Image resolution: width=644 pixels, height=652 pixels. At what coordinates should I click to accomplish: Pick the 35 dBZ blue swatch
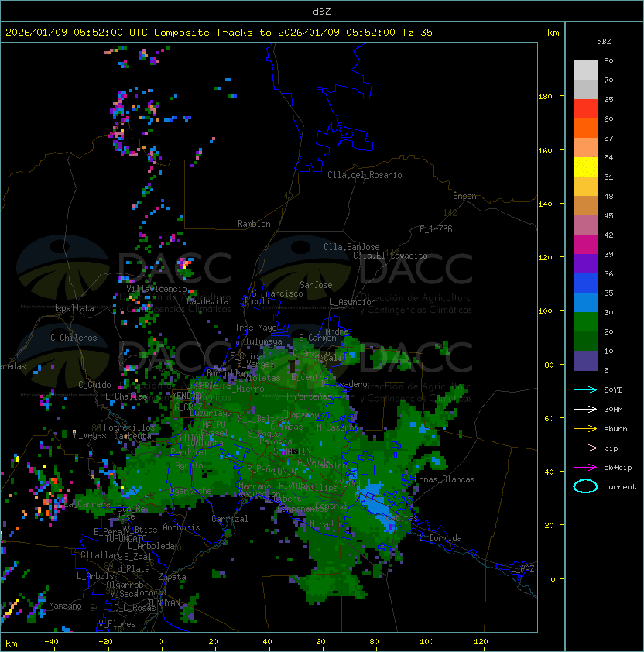(585, 302)
